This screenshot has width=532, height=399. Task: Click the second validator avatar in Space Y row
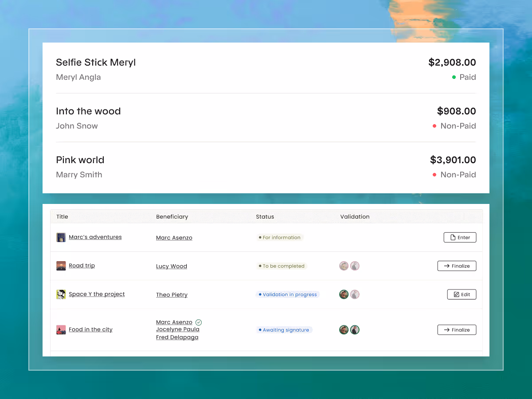pyautogui.click(x=355, y=294)
